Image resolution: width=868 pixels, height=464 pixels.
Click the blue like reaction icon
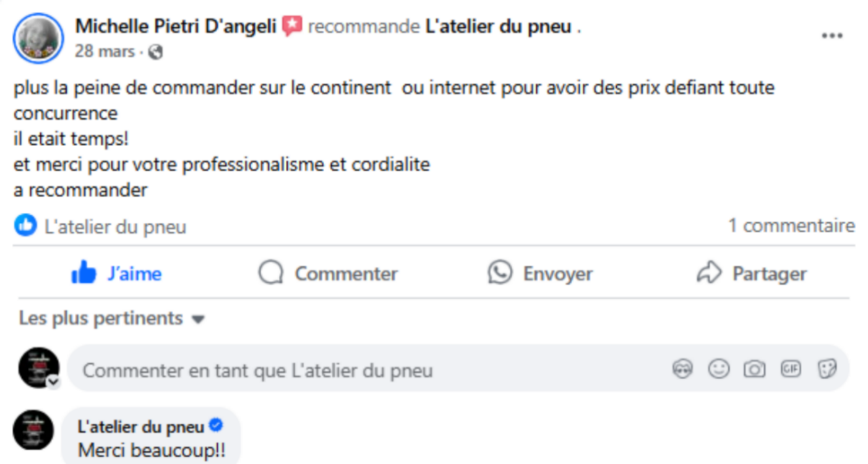[x=25, y=226]
